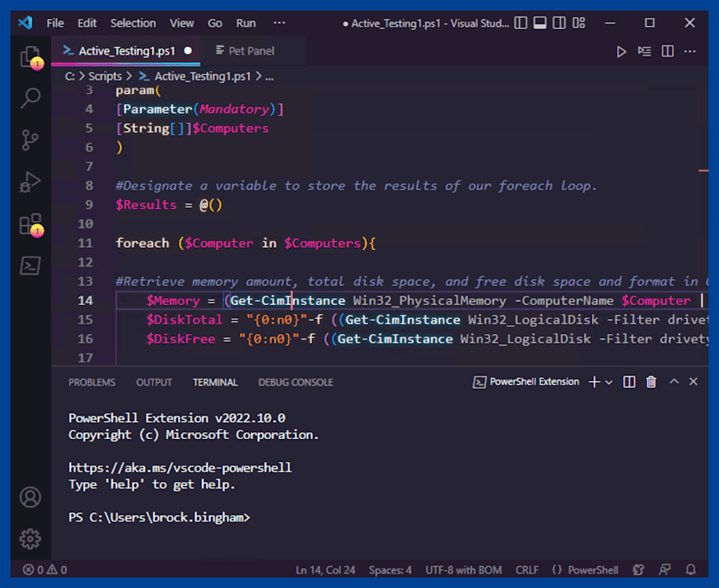
Task: Open editor More Actions ellipsis
Action: [690, 52]
